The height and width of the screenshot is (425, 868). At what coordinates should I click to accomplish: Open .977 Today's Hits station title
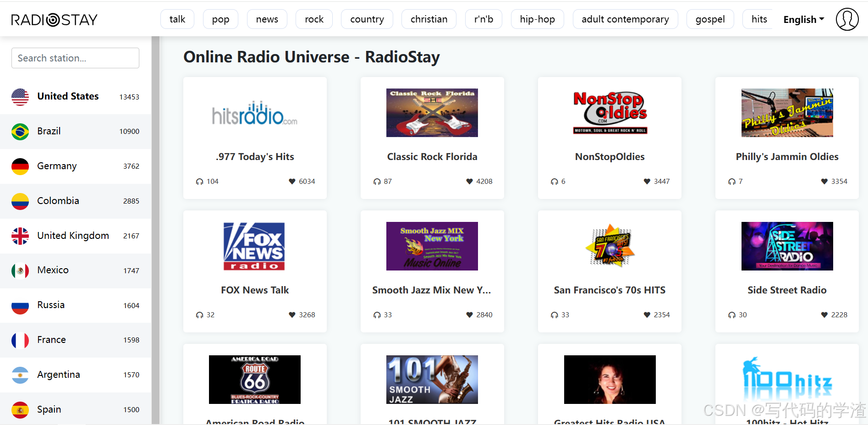[255, 157]
